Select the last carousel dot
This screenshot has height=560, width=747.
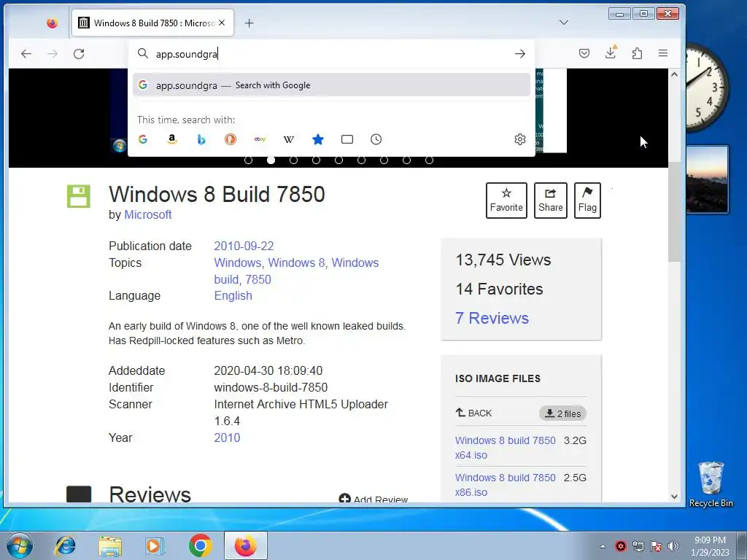click(x=429, y=160)
